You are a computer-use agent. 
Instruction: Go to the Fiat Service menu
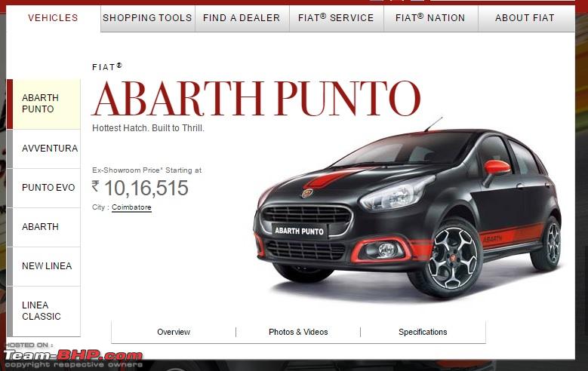(x=337, y=18)
